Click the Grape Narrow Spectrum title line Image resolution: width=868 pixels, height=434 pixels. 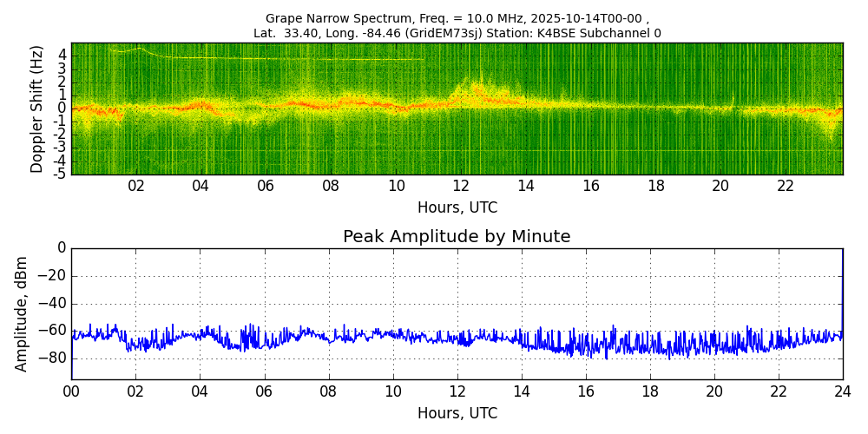click(x=457, y=18)
